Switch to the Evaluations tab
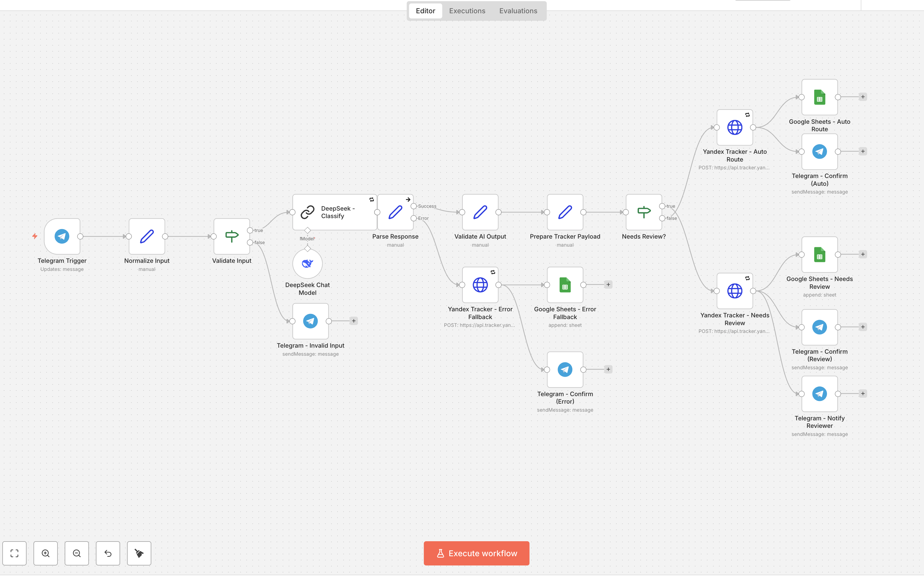This screenshot has height=577, width=924. [x=518, y=11]
